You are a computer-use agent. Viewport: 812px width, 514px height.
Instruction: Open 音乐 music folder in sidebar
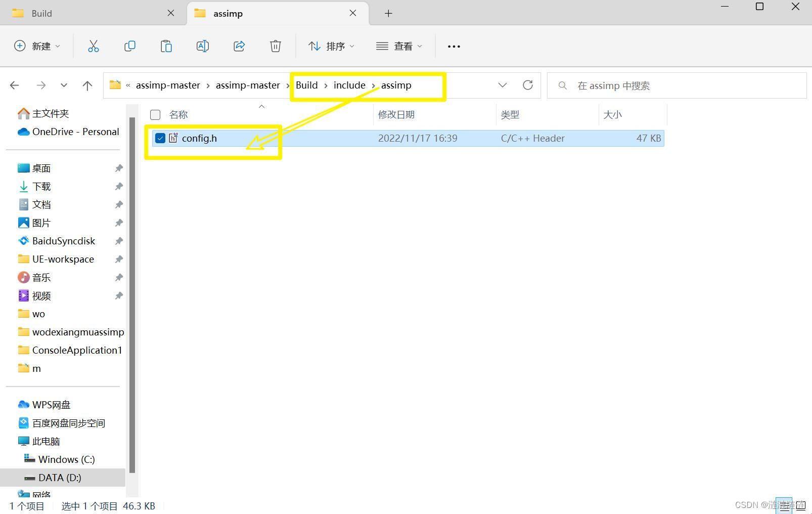coord(34,277)
